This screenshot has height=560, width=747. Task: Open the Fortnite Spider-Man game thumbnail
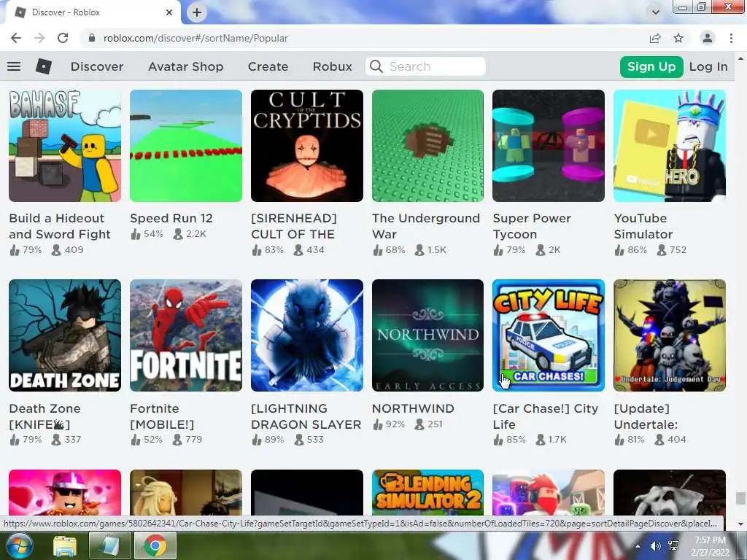pyautogui.click(x=186, y=335)
